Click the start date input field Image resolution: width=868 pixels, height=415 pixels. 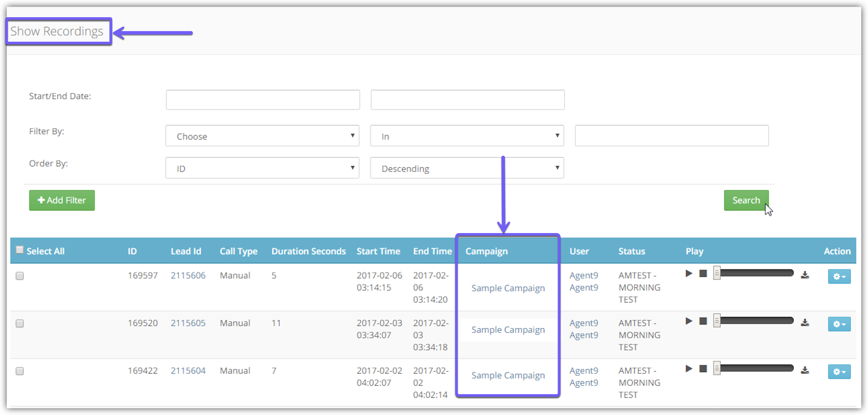[x=263, y=100]
